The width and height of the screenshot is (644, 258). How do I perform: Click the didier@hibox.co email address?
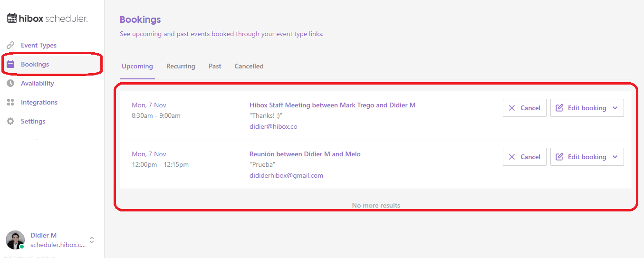tap(273, 126)
